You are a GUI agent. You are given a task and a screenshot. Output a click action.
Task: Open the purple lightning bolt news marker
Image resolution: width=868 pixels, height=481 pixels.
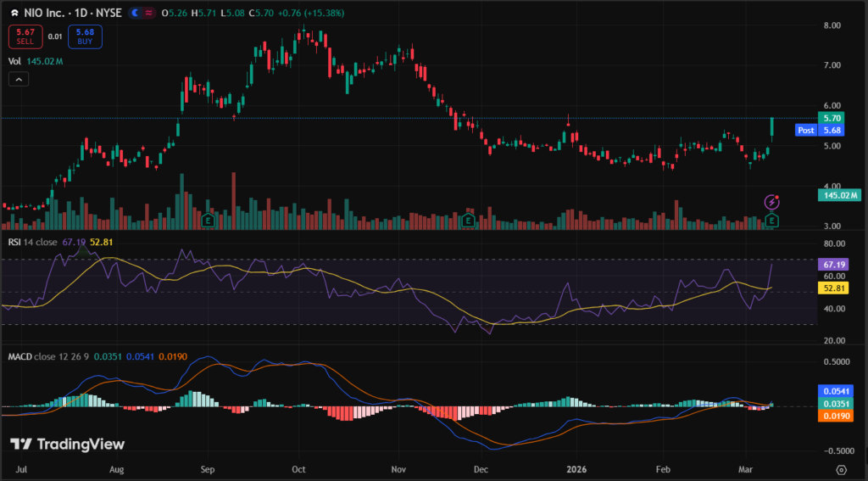[772, 202]
